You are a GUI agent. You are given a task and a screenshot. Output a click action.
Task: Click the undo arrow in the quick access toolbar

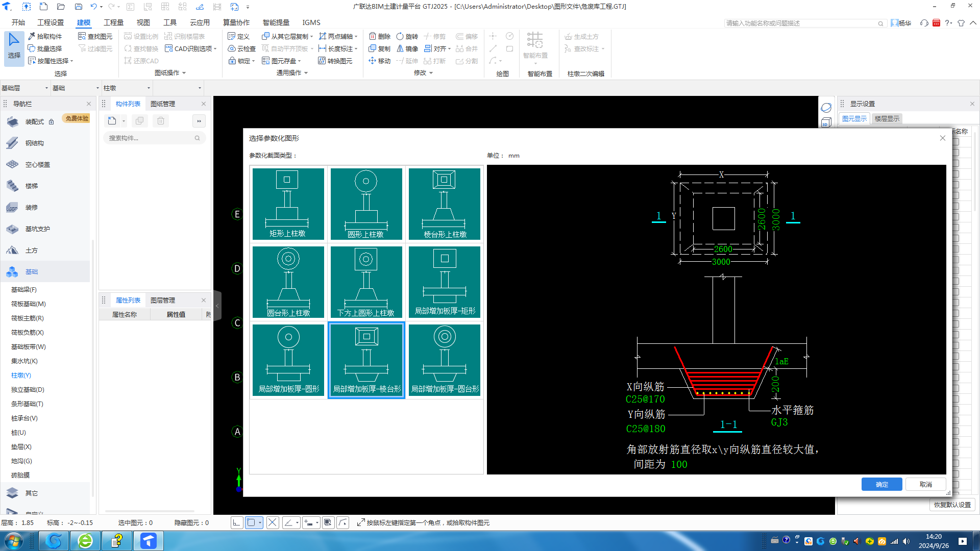[93, 7]
